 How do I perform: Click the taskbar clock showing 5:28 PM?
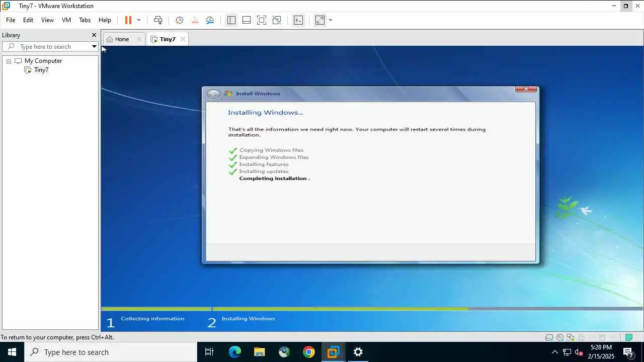[601, 352]
